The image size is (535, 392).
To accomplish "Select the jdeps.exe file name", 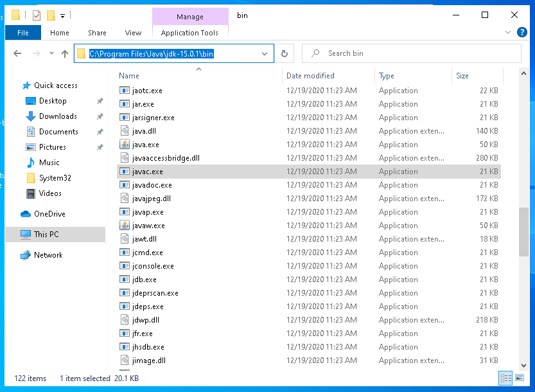I will (x=148, y=307).
